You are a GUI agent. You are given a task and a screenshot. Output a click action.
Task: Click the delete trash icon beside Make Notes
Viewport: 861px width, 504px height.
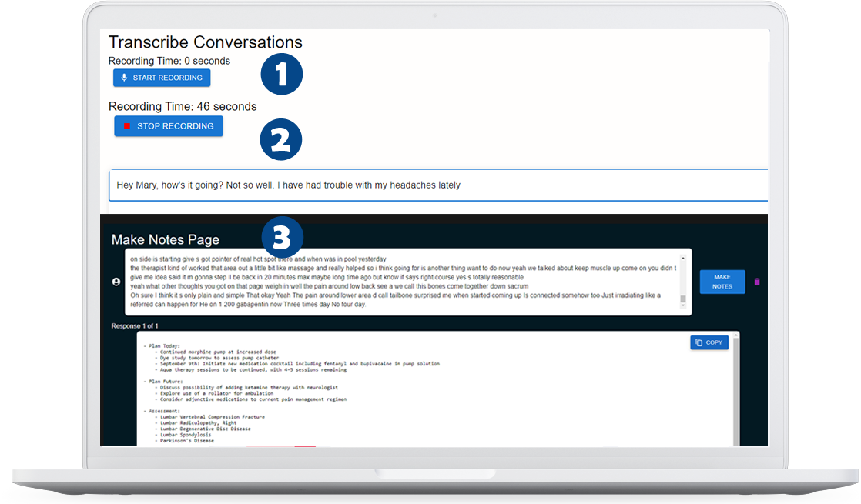pos(756,282)
